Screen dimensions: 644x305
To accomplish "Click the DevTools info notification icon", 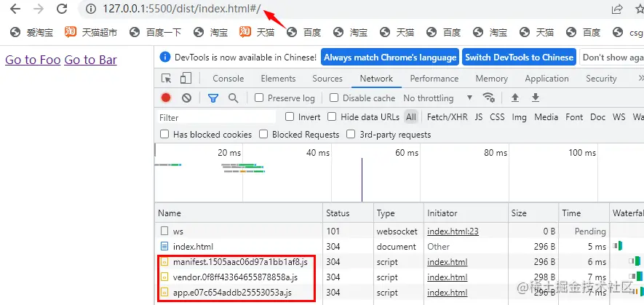I will [165, 57].
